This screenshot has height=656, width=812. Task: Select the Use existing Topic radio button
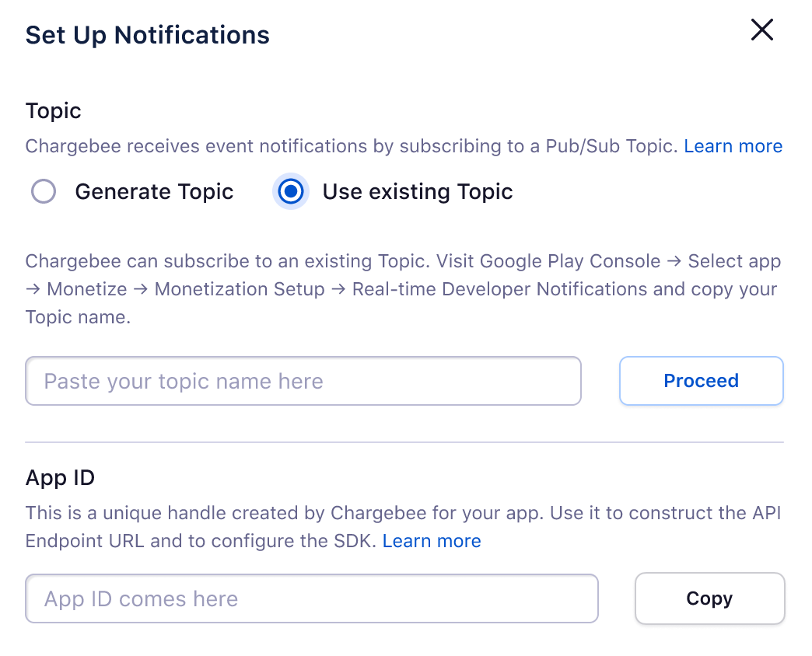pos(291,191)
